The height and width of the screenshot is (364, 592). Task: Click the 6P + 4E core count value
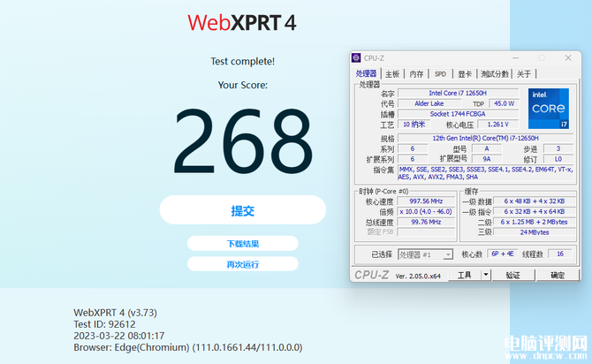pyautogui.click(x=502, y=254)
